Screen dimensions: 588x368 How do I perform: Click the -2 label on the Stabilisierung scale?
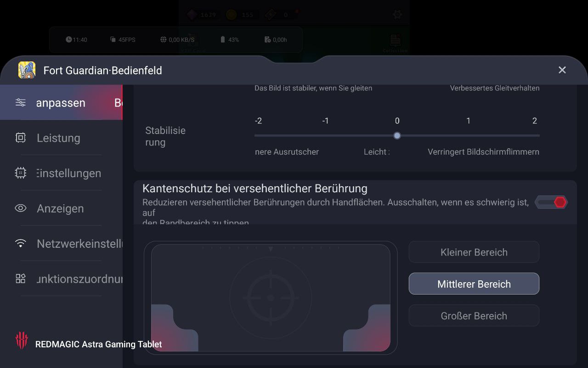point(259,121)
